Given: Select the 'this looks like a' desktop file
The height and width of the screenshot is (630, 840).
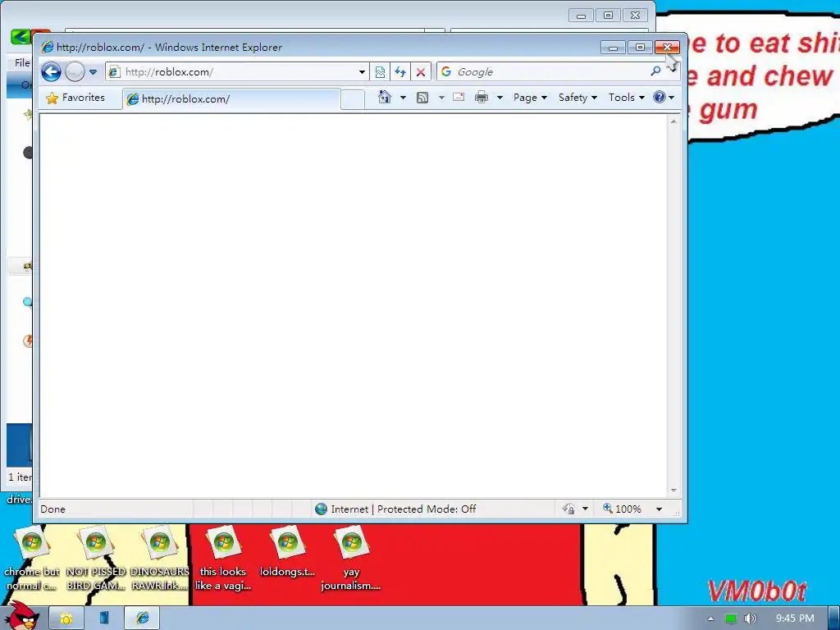Looking at the screenshot, I should click(x=223, y=559).
